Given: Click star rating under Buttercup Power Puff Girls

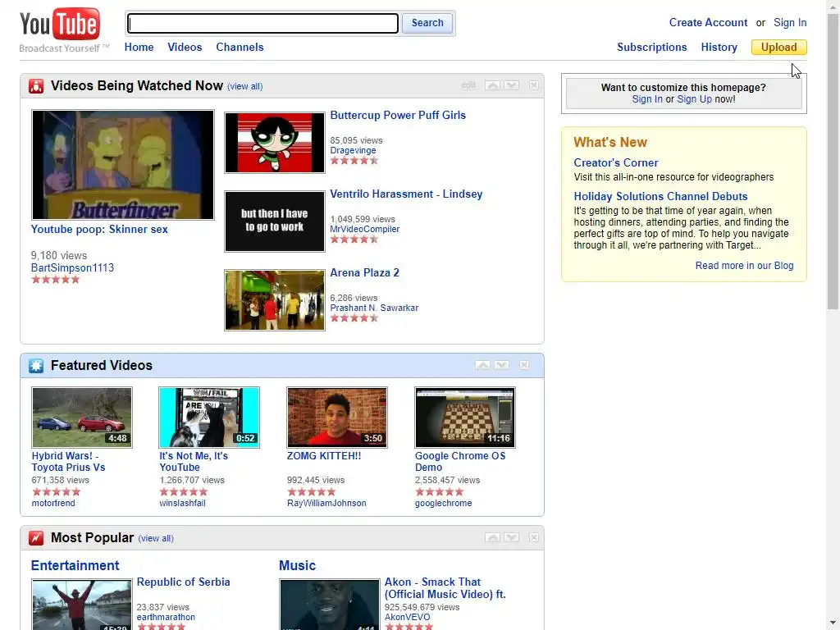Looking at the screenshot, I should pos(354,160).
